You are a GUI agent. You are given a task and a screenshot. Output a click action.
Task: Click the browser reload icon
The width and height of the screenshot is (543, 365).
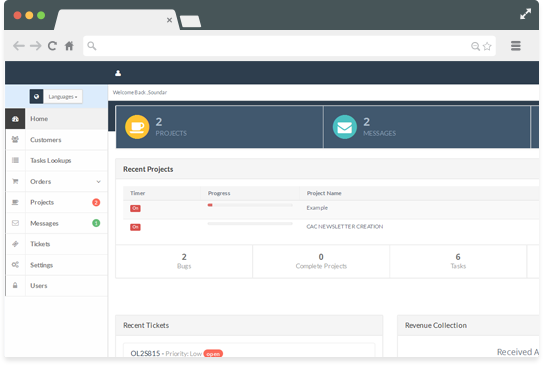[52, 46]
